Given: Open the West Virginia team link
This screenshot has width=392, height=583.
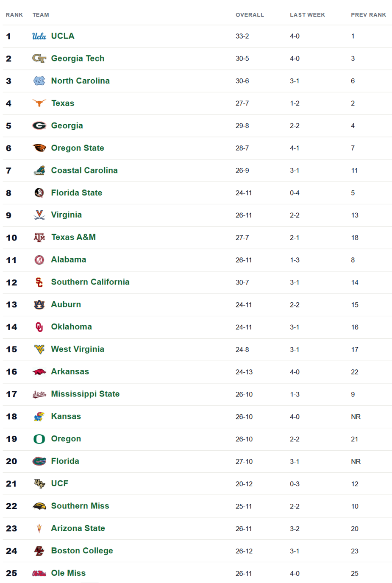Looking at the screenshot, I should coord(78,349).
